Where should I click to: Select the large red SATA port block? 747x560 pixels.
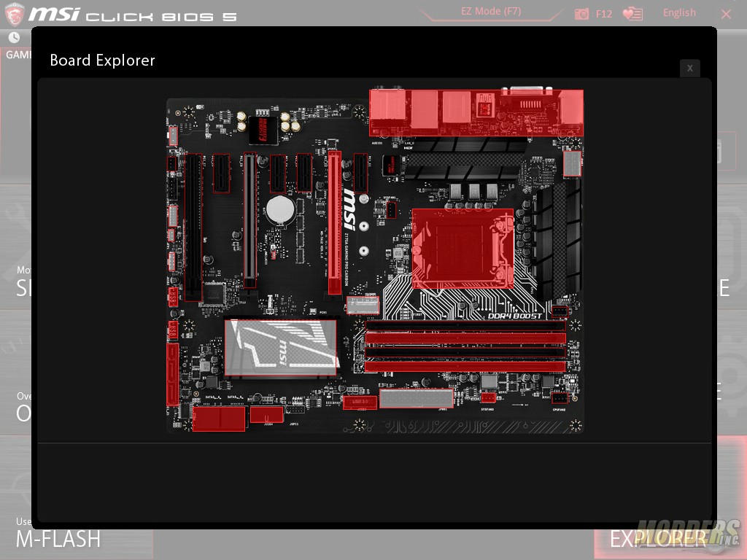point(219,419)
